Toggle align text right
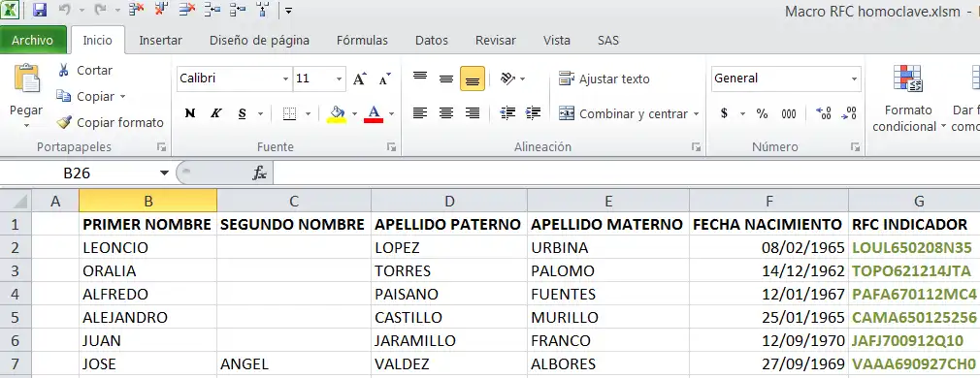 (473, 113)
